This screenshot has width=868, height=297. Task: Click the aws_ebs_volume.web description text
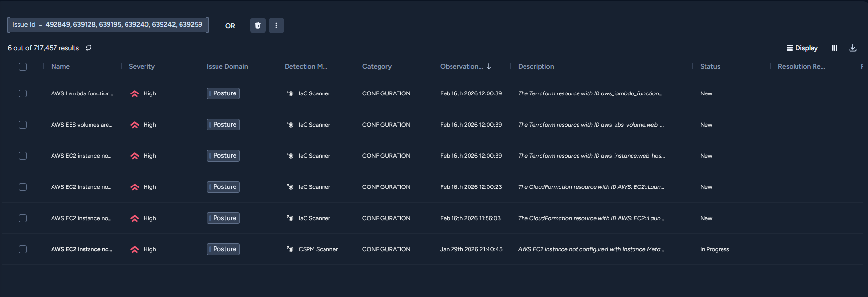pyautogui.click(x=591, y=125)
